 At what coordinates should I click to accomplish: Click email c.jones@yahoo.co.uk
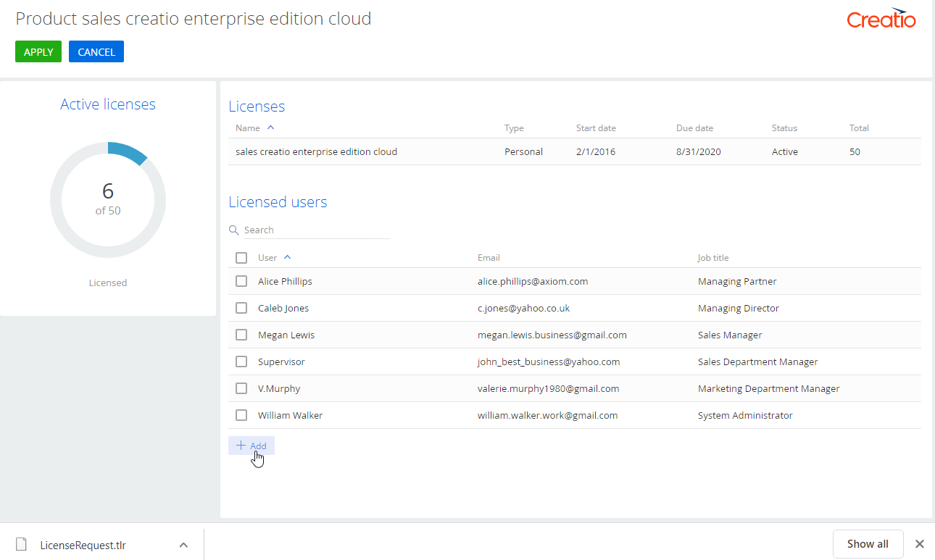(x=523, y=308)
